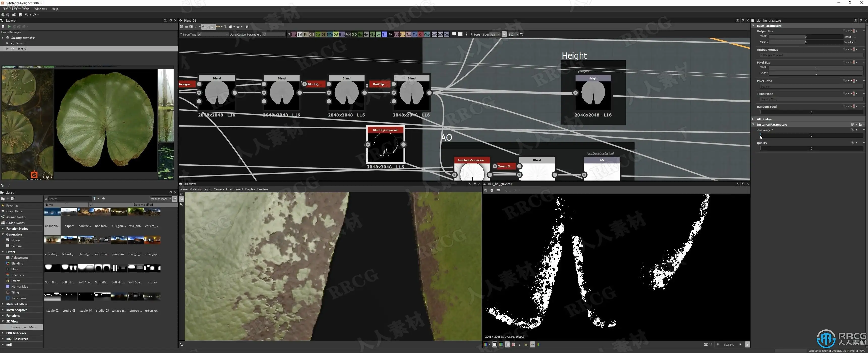This screenshot has width=868, height=353.
Task: Add a Warp node using the Wrp icon
Action: [427, 34]
